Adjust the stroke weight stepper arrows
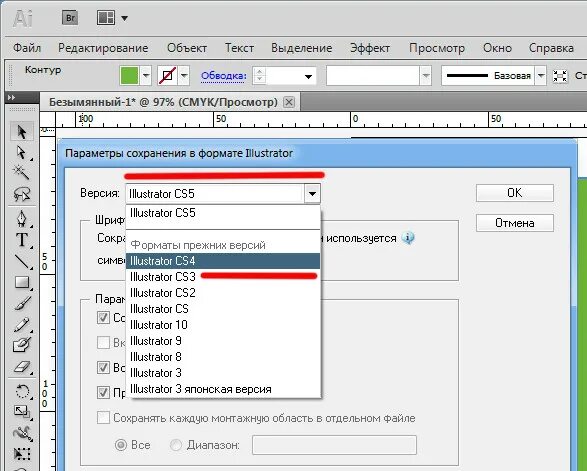 (x=259, y=76)
